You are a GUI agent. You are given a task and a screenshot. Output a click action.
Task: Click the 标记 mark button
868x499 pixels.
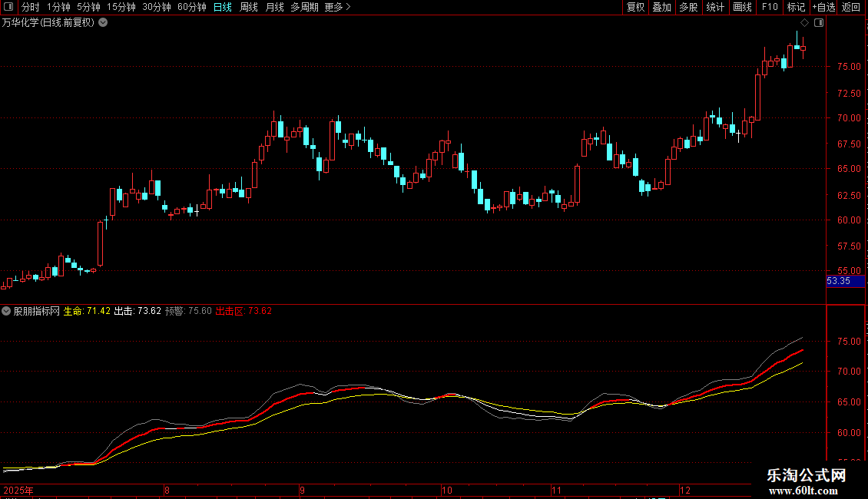(x=796, y=7)
